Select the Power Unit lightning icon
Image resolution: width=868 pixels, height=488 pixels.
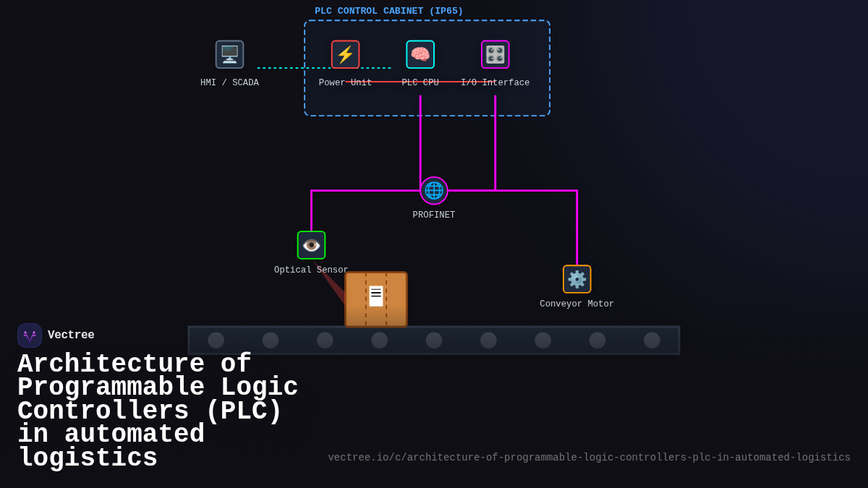(x=345, y=54)
